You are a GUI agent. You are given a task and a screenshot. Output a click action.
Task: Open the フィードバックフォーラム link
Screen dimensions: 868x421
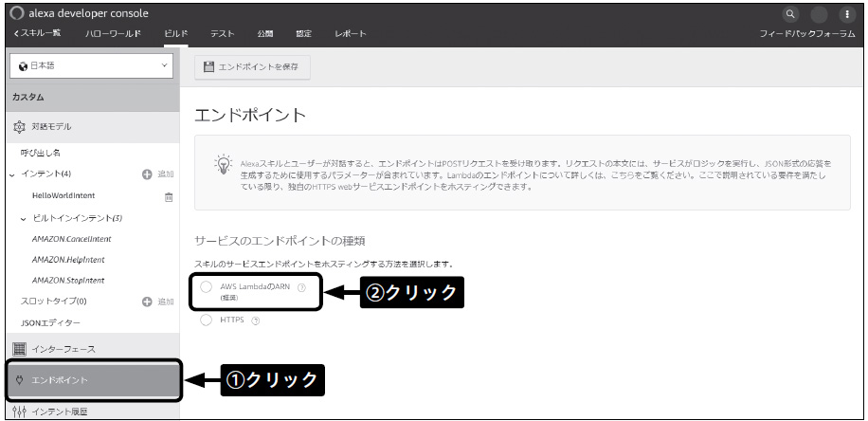coord(807,34)
